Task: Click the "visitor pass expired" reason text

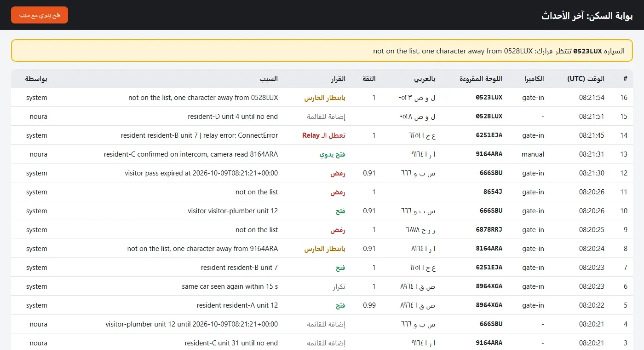Action: tap(201, 173)
